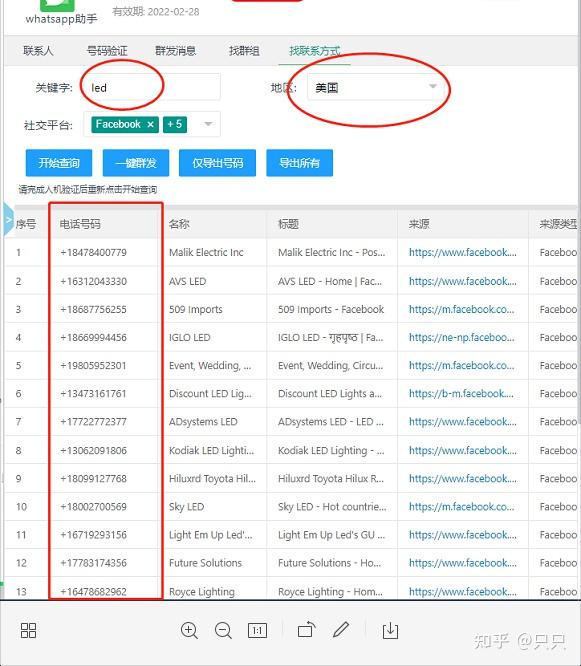Select the title cell Light Em Up Led's GU

click(331, 534)
